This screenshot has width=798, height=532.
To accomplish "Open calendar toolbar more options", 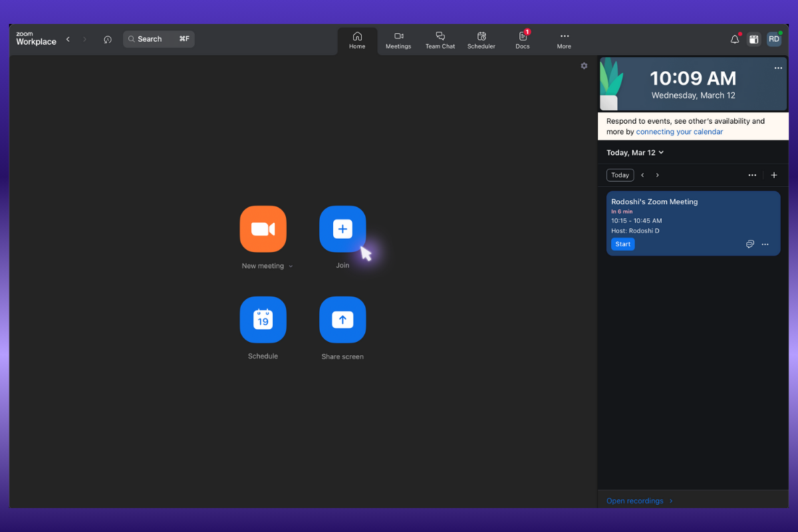I will pos(752,175).
